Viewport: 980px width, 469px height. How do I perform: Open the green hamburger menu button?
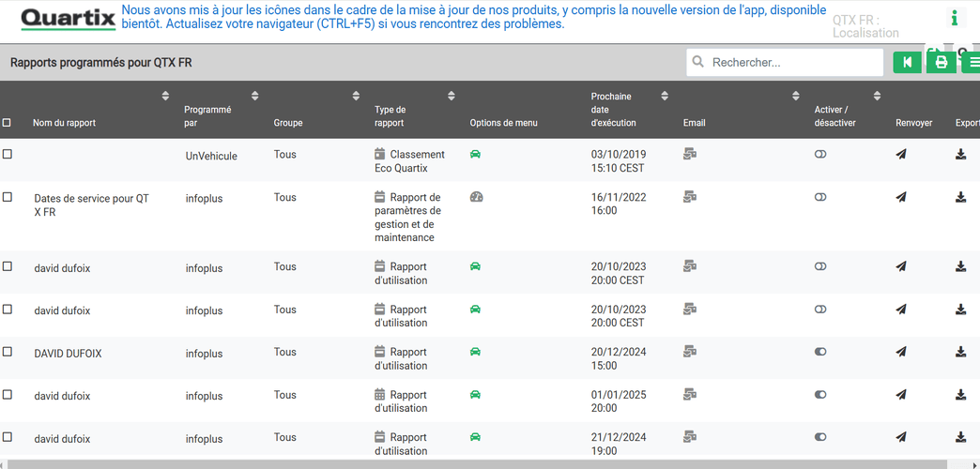pos(972,62)
